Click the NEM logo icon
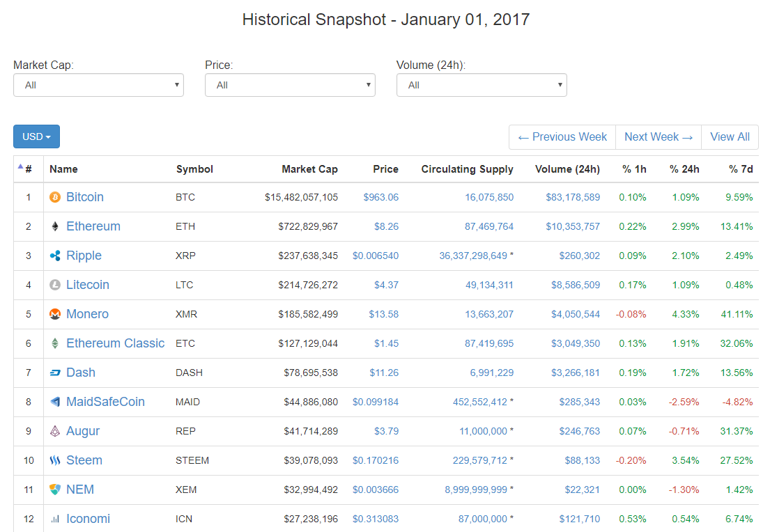Viewport: 770px width, 532px height. [55, 490]
